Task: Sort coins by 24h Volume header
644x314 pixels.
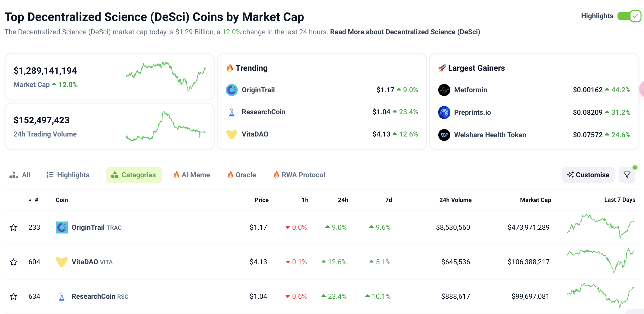Action: [455, 200]
